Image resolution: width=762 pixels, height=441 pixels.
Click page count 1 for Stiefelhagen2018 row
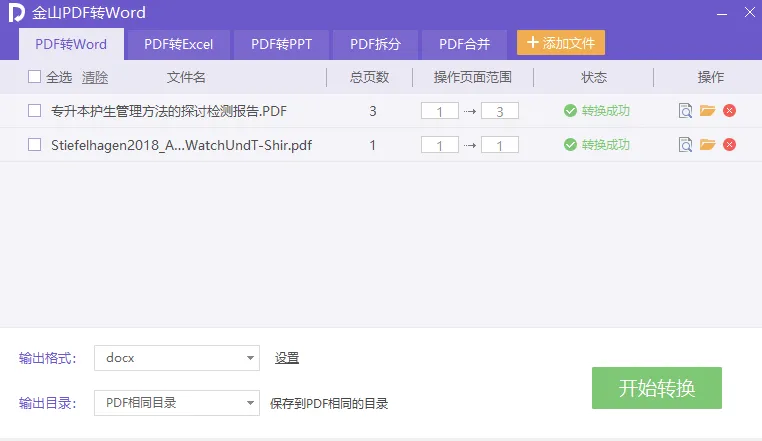click(372, 145)
